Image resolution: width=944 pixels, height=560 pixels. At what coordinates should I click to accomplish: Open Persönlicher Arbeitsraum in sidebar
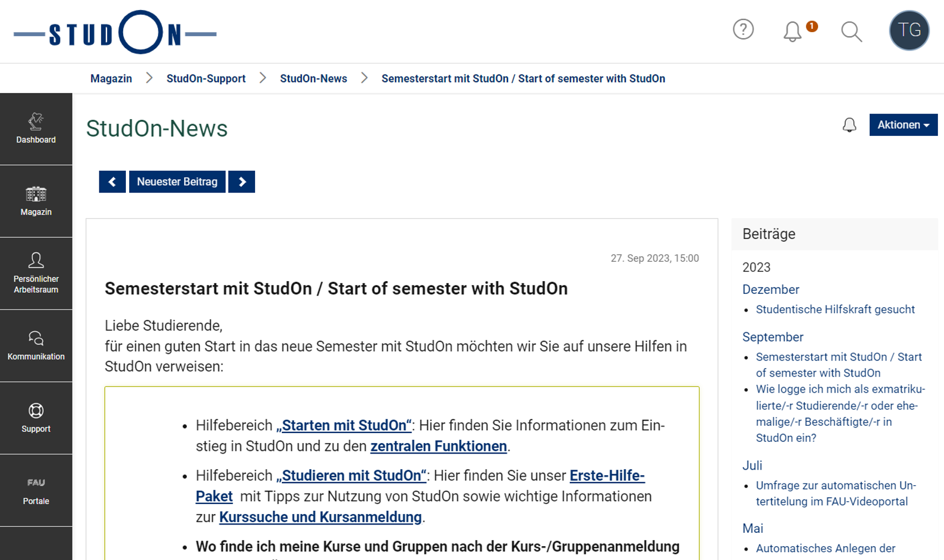tap(36, 273)
